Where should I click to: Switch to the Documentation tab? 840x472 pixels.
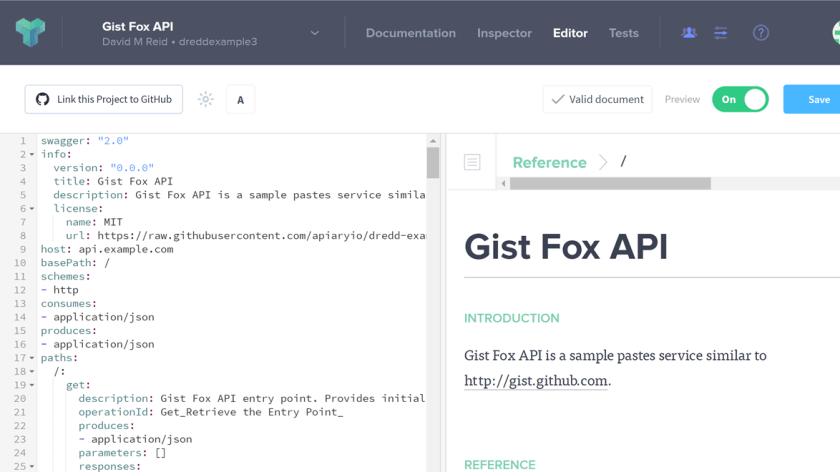click(410, 33)
